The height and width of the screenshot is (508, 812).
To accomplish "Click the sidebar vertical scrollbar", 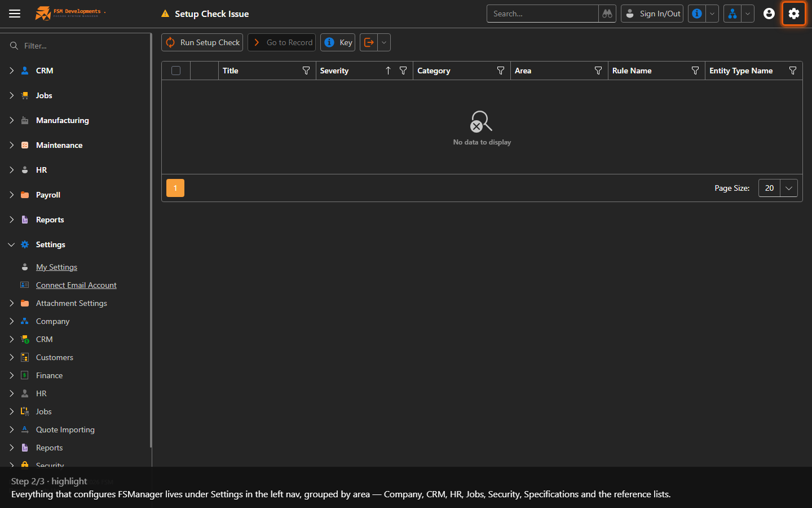I will click(x=151, y=240).
